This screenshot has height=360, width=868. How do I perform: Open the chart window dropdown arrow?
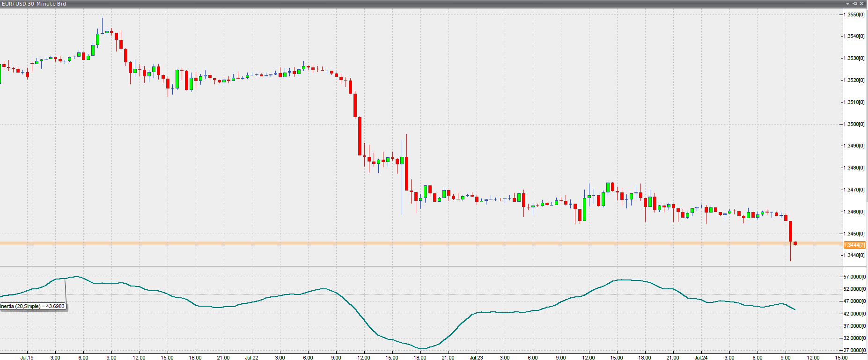(x=847, y=4)
